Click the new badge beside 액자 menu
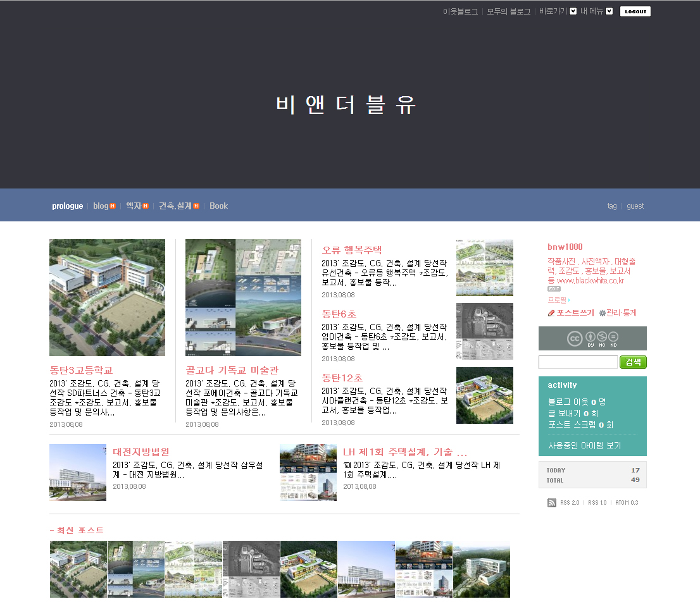Screen dimensions: 700x611 pos(146,206)
